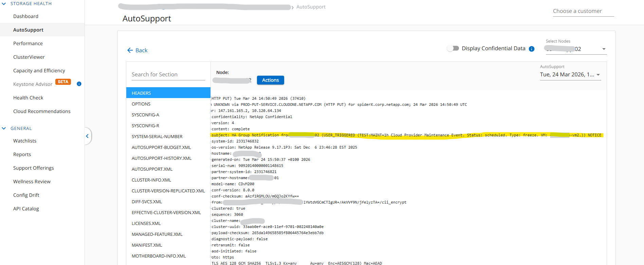Image resolution: width=644 pixels, height=265 pixels.
Task: Open Keystone Advisor info icon
Action: (79, 84)
